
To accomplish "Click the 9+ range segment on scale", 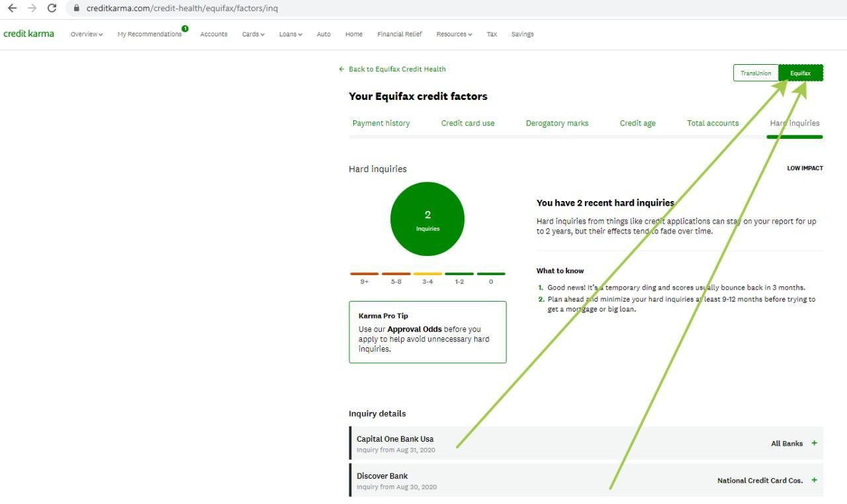I will [365, 274].
